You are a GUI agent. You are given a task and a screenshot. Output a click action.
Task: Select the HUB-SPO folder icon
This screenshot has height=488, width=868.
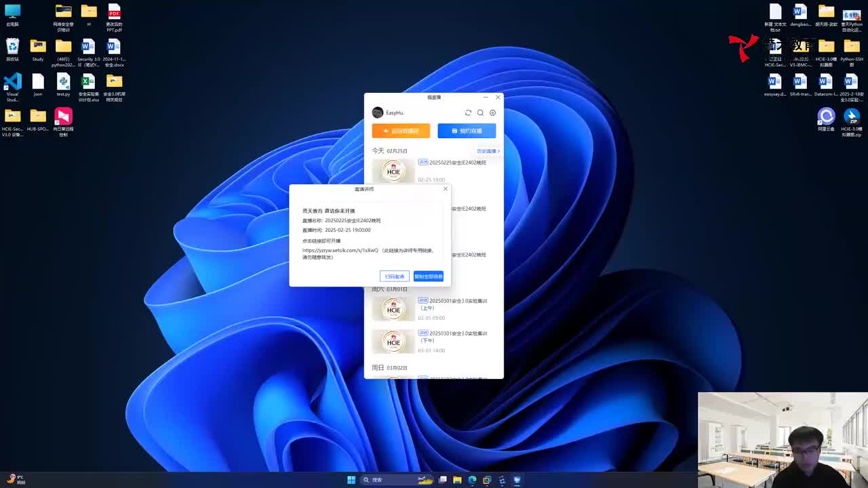pyautogui.click(x=38, y=120)
